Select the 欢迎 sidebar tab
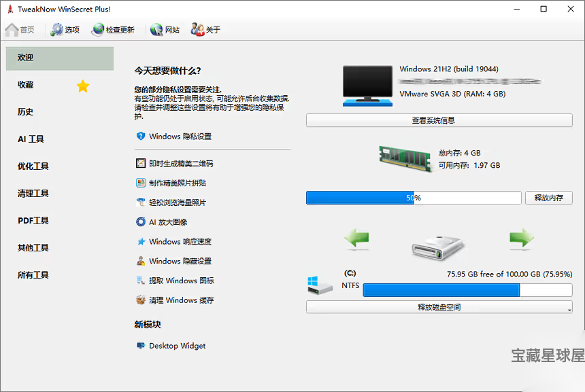This screenshot has height=392, width=585. pos(60,58)
